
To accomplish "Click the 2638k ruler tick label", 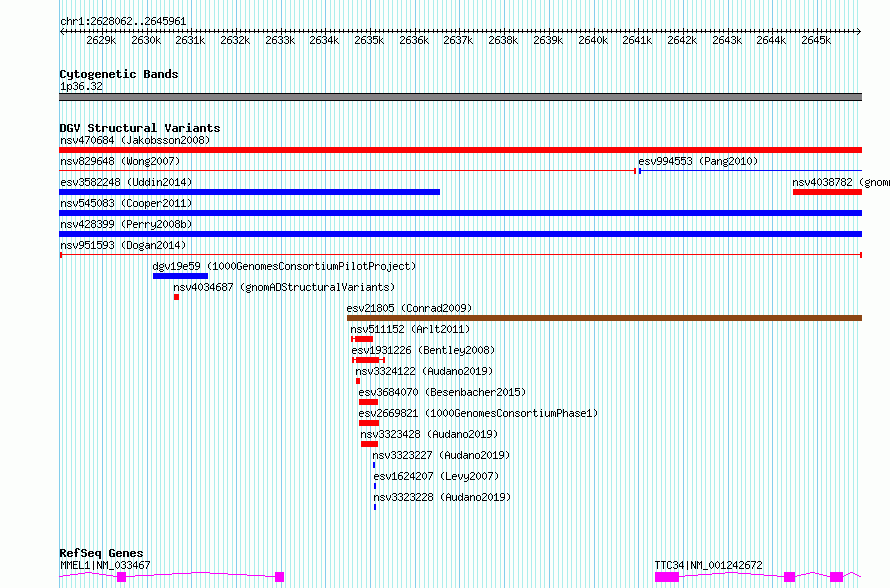I will (503, 40).
